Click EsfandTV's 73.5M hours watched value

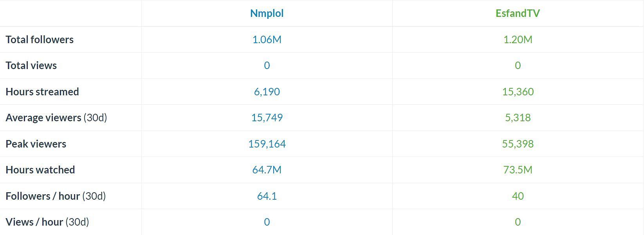(518, 170)
